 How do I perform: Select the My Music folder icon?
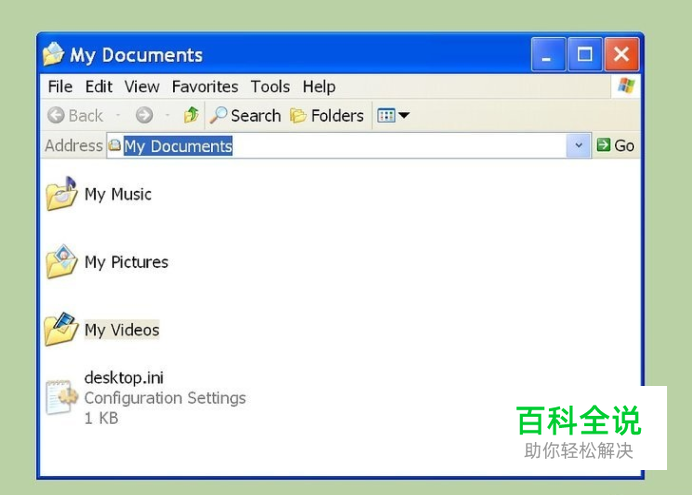coord(61,194)
